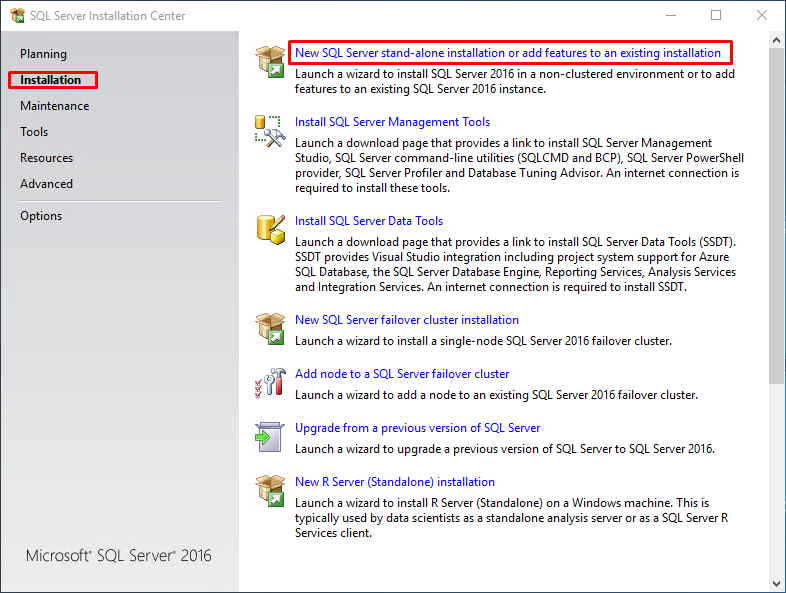Click 'Launch a wizard to upgrade a previous version' text

click(x=505, y=449)
